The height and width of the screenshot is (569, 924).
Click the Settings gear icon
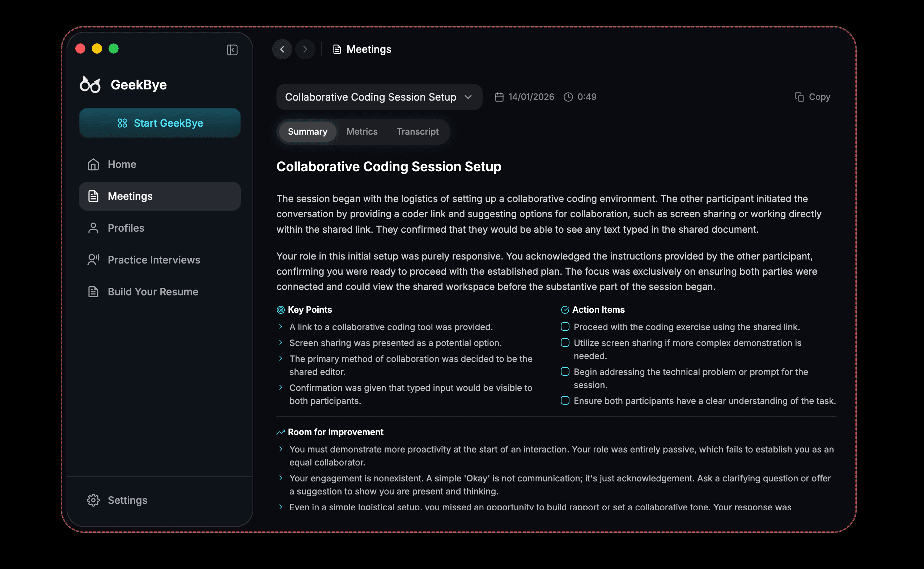[x=93, y=500]
